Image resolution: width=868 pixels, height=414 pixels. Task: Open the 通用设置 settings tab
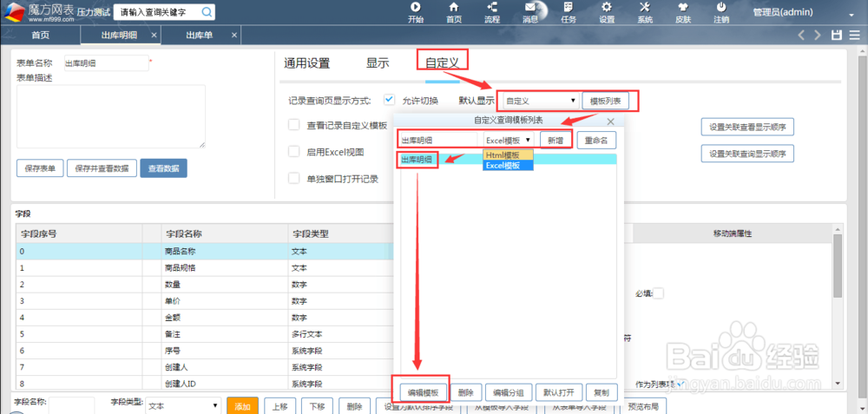[306, 63]
